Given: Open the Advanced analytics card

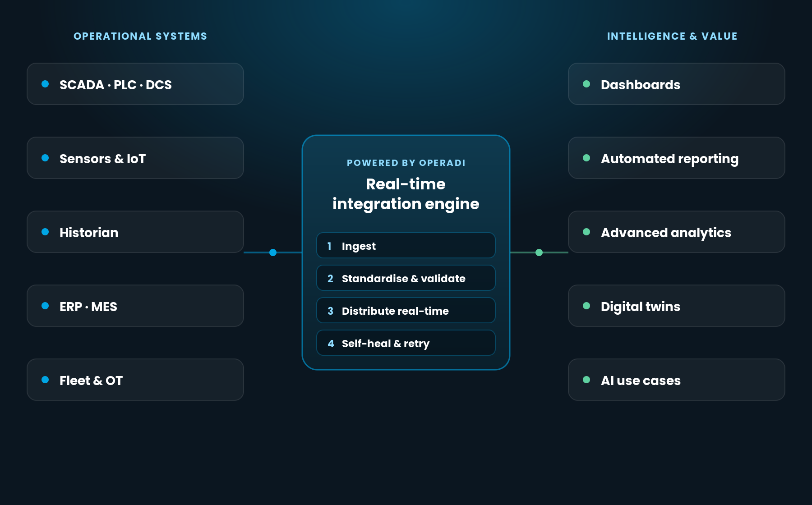Looking at the screenshot, I should pyautogui.click(x=677, y=232).
